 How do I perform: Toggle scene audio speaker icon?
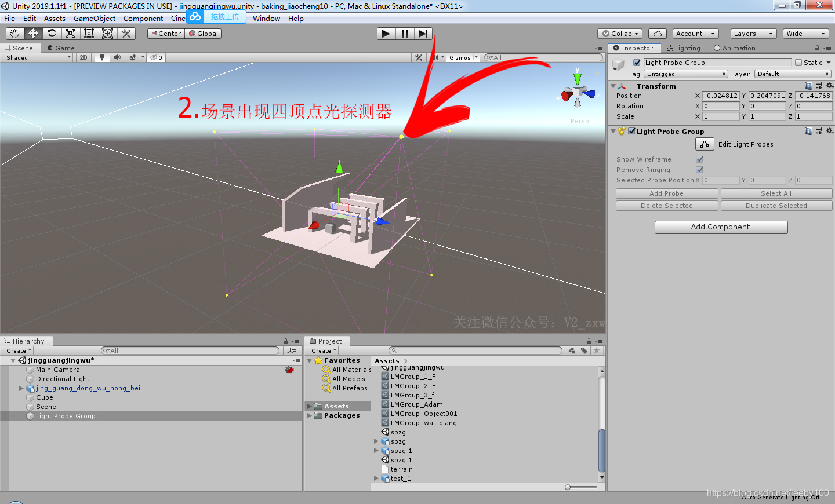point(117,57)
